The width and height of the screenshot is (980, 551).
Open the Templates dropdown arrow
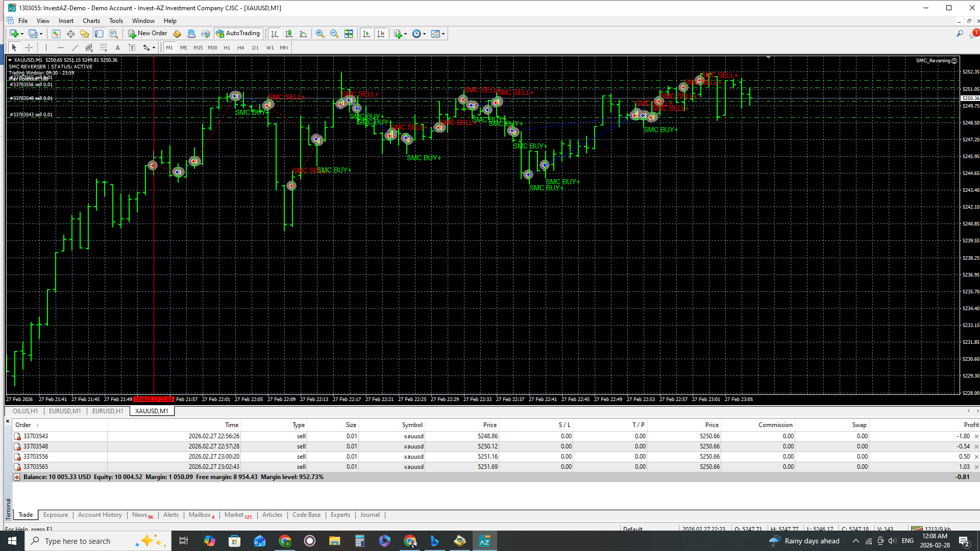tap(444, 34)
